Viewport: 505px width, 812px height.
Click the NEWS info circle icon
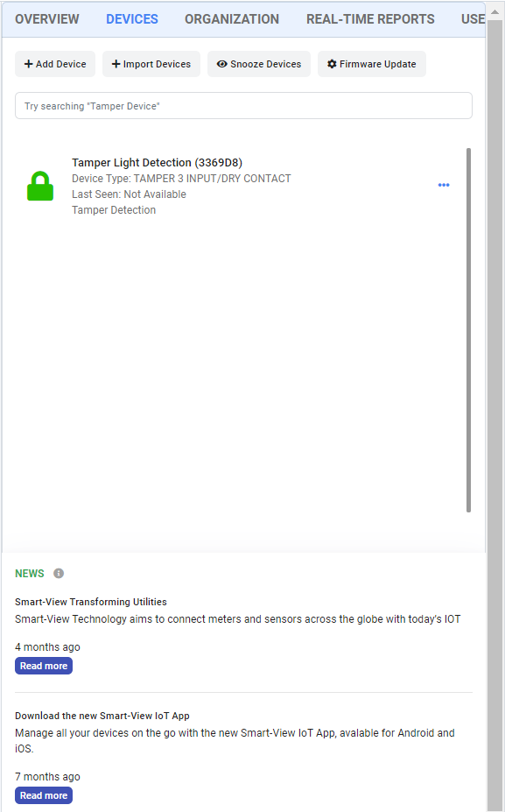click(59, 573)
